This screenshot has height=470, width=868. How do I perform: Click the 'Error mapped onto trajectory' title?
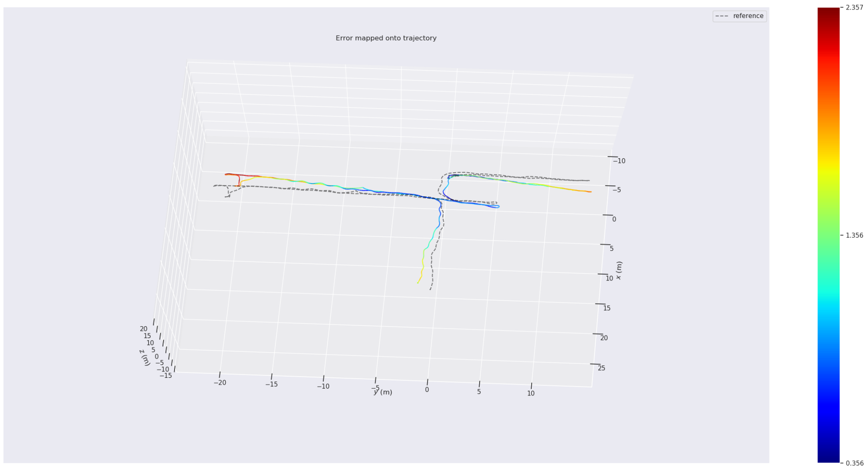pos(386,38)
